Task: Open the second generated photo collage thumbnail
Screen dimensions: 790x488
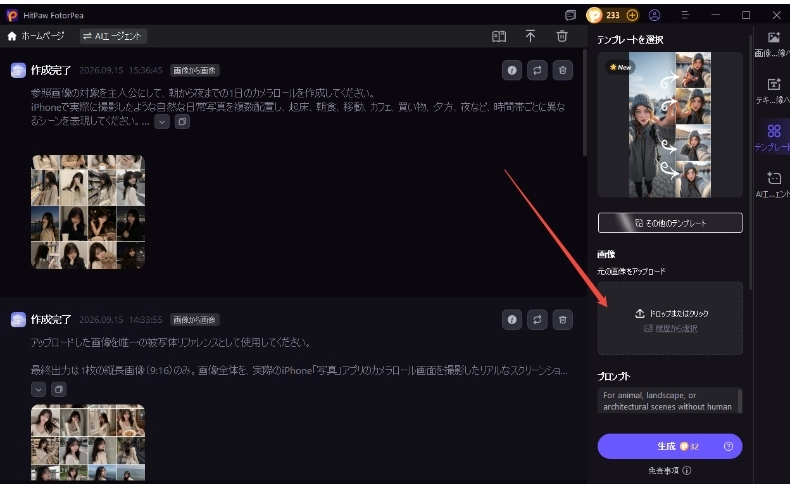Action: [x=88, y=442]
